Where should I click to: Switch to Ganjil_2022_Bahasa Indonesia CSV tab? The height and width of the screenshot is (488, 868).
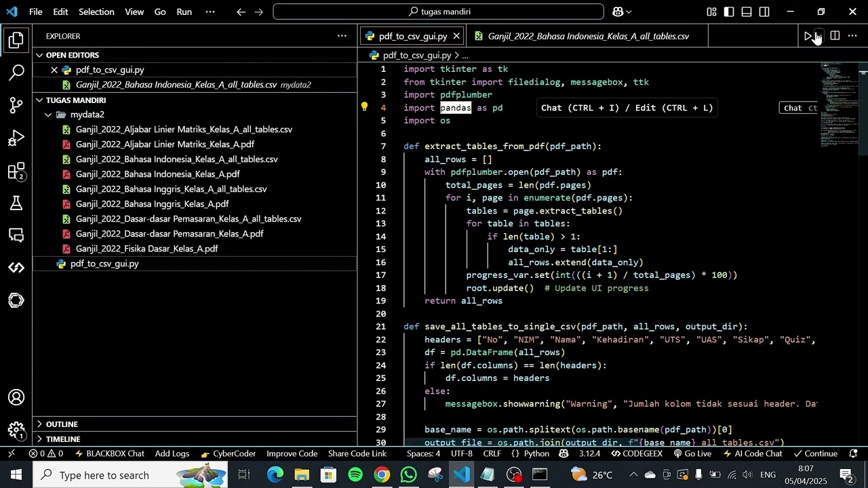pyautogui.click(x=587, y=36)
